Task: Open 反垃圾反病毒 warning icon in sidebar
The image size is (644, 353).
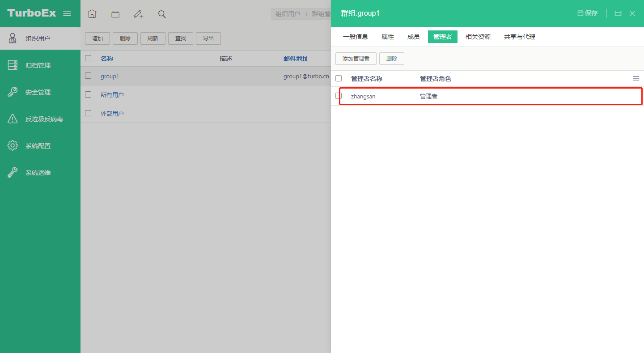Action: click(x=13, y=119)
